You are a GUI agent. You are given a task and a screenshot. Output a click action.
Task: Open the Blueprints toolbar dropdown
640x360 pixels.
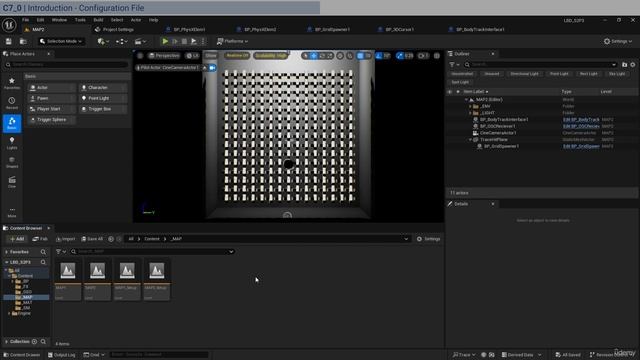121,41
